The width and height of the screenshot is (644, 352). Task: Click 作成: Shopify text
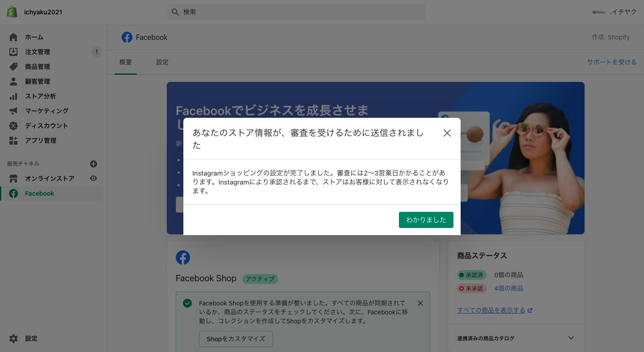(x=610, y=37)
